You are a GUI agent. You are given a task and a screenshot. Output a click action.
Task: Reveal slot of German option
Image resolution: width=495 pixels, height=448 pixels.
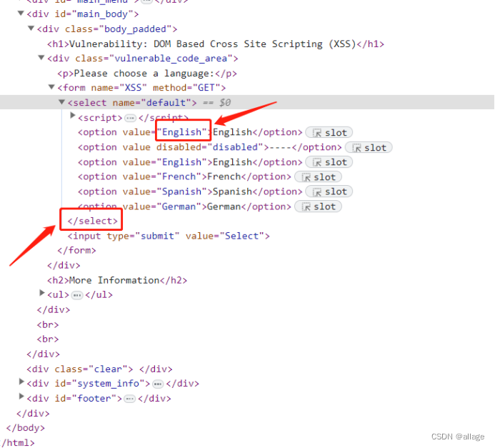(x=319, y=206)
